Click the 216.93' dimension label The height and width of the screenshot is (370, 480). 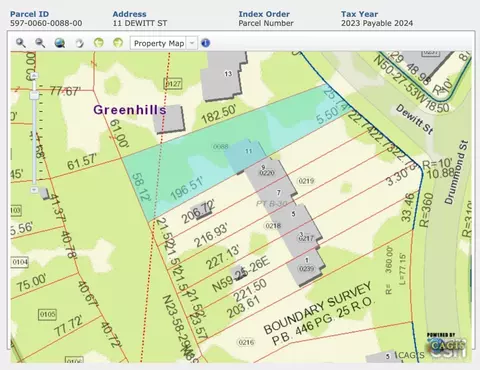coord(211,235)
